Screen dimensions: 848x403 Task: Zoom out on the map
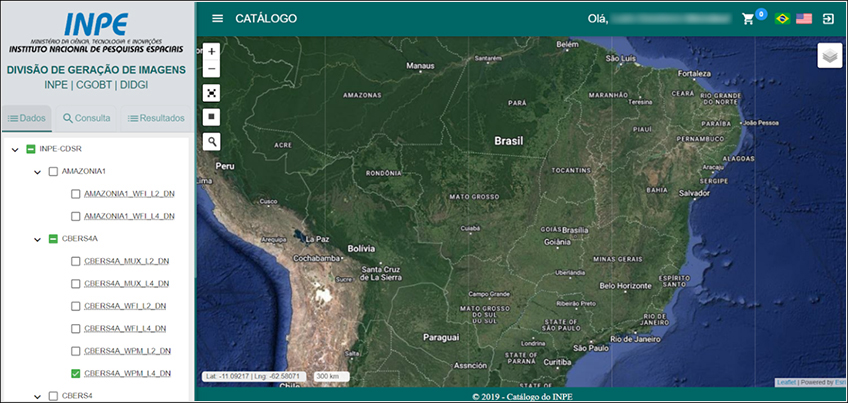coord(211,69)
